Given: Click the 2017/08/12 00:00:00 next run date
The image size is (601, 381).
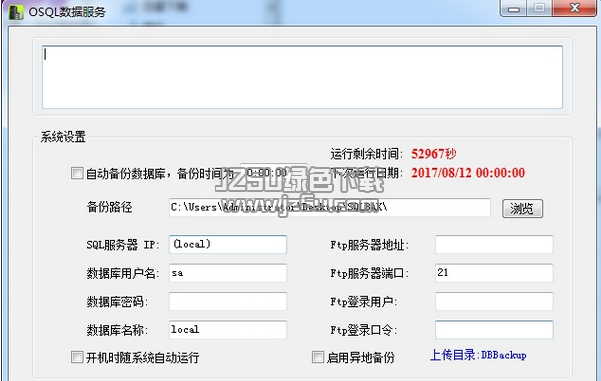Looking at the screenshot, I should pyautogui.click(x=468, y=173).
